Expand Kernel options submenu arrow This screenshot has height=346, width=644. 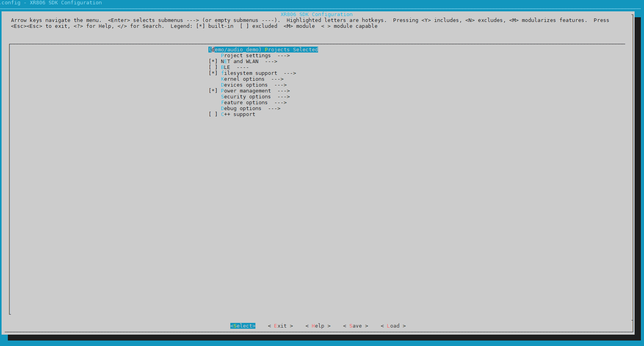click(277, 79)
